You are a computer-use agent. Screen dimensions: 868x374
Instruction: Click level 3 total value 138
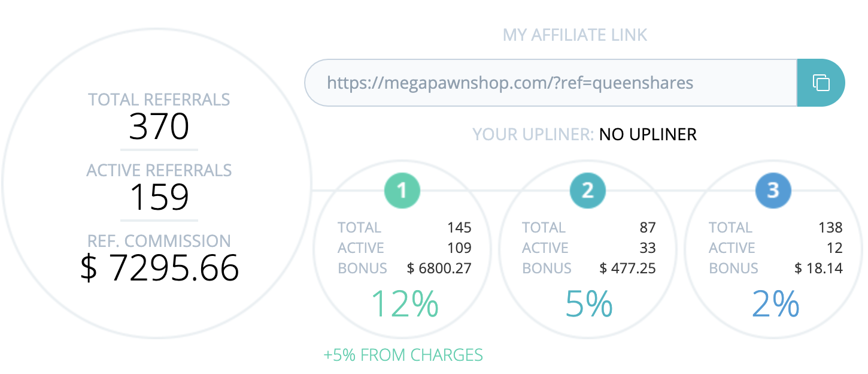click(x=830, y=228)
